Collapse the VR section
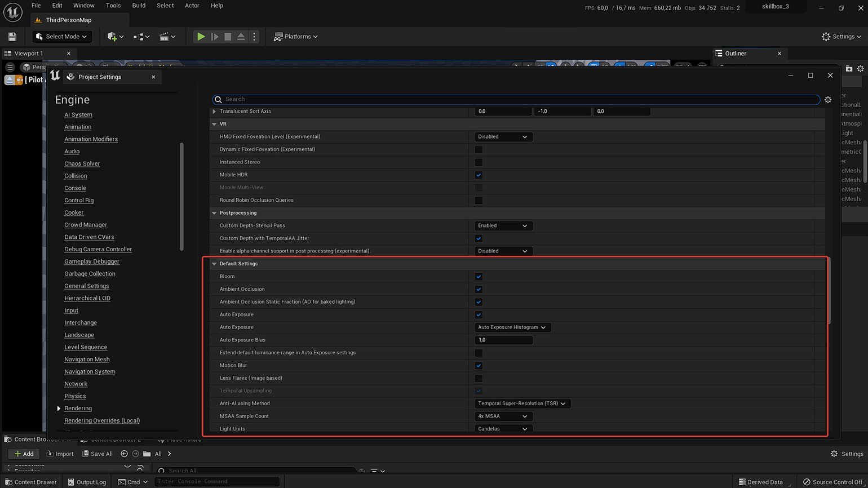 214,124
